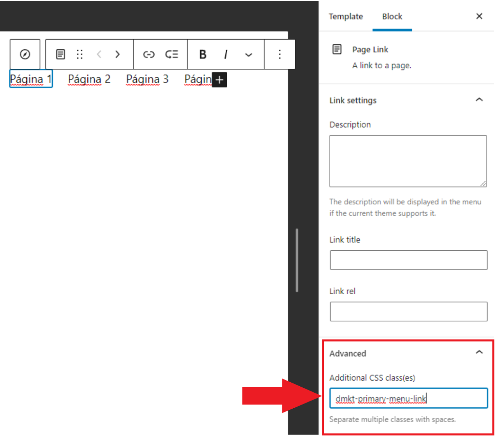Image resolution: width=504 pixels, height=437 pixels.
Task: Select the parent Navigation block compass icon
Action: pyautogui.click(x=25, y=54)
